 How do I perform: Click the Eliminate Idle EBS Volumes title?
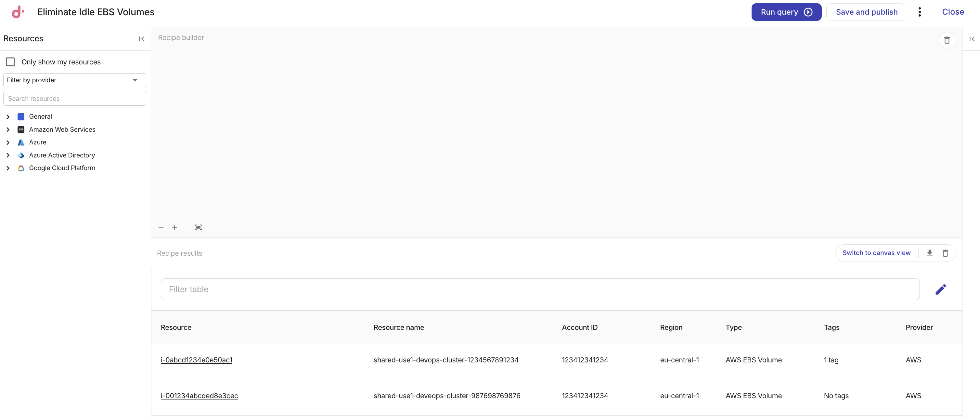click(96, 12)
